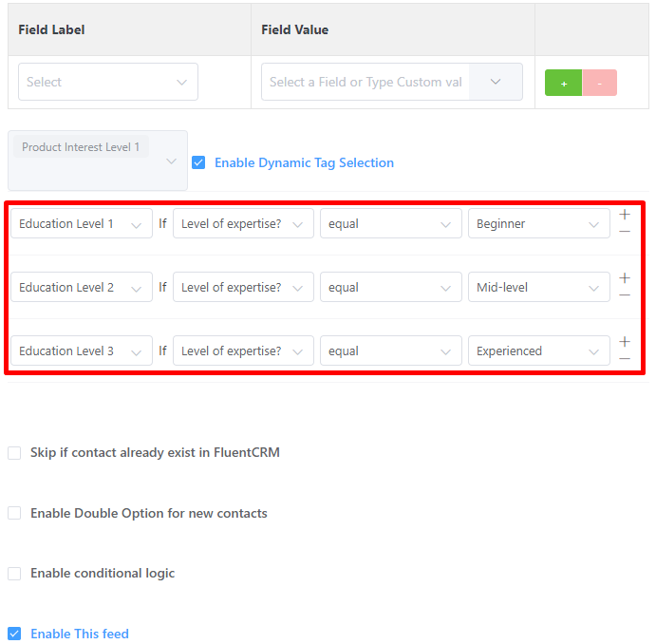656x644 pixels.
Task: Click the plus icon beside Beginner row
Action: click(625, 215)
